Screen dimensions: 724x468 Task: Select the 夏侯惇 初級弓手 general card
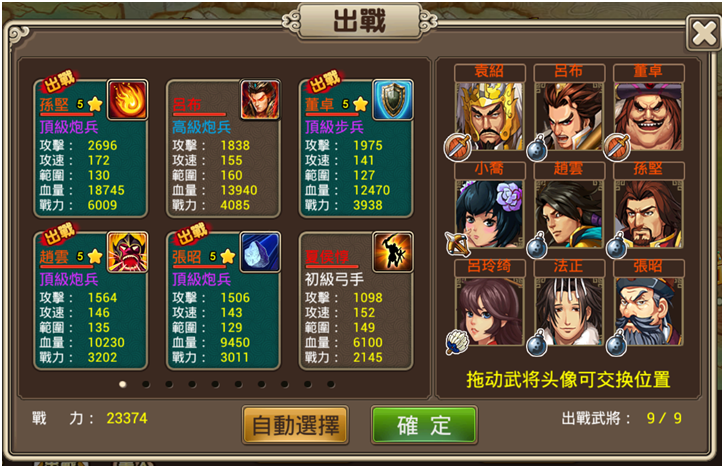[x=356, y=300]
